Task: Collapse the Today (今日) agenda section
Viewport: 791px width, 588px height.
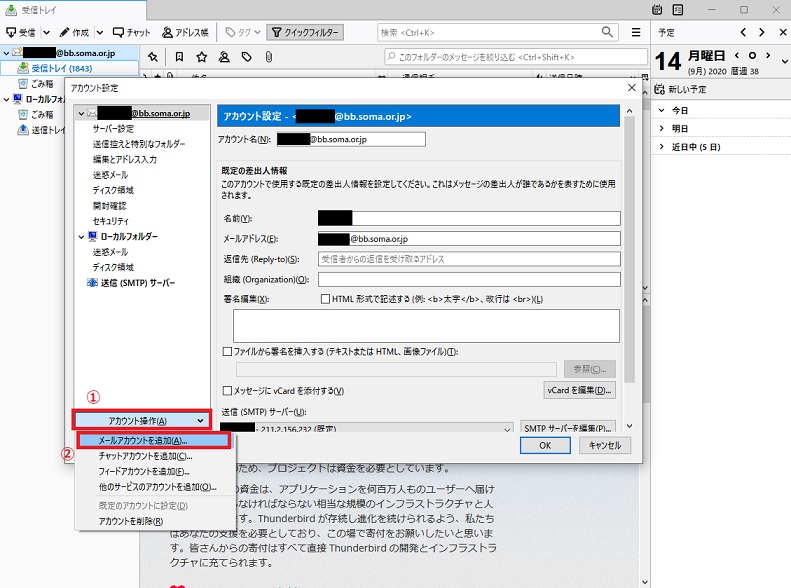Action: [x=661, y=110]
